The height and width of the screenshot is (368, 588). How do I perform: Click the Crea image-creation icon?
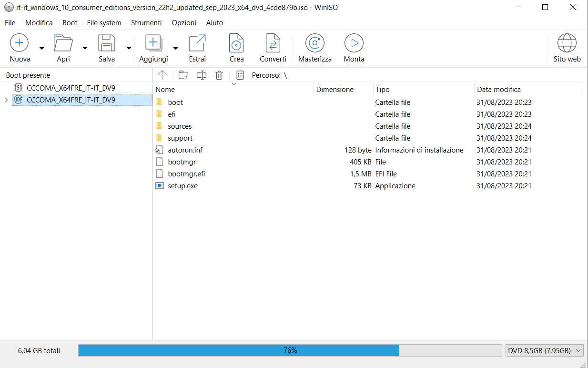236,42
